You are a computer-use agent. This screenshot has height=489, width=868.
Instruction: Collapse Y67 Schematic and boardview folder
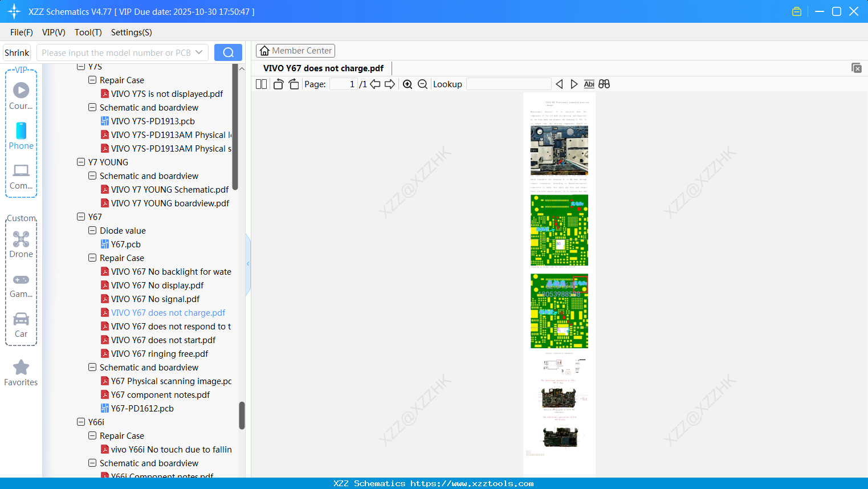[92, 368]
